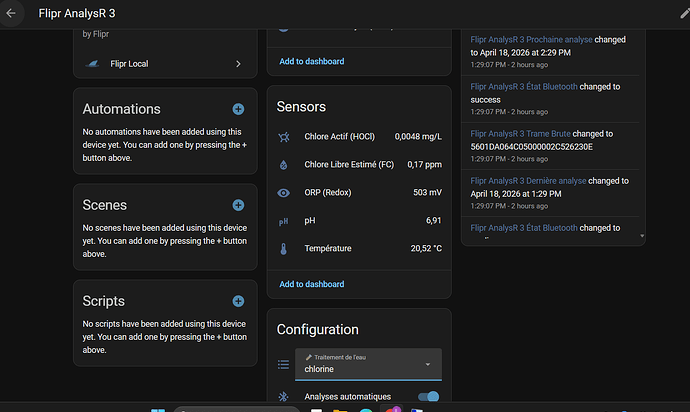Screen dimensions: 690x412
Task: Add a new script with plus icon
Action: pyautogui.click(x=238, y=301)
